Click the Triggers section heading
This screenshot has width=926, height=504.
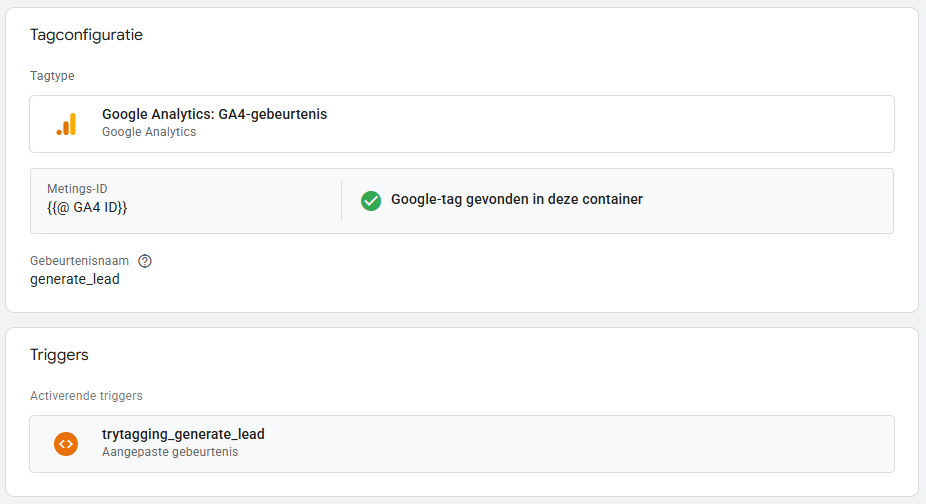click(59, 355)
